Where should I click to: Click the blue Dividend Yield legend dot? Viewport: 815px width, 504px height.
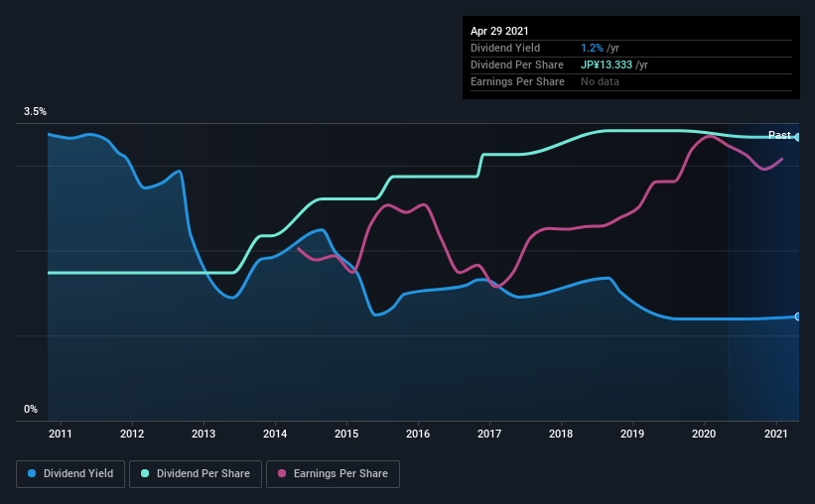[x=32, y=473]
